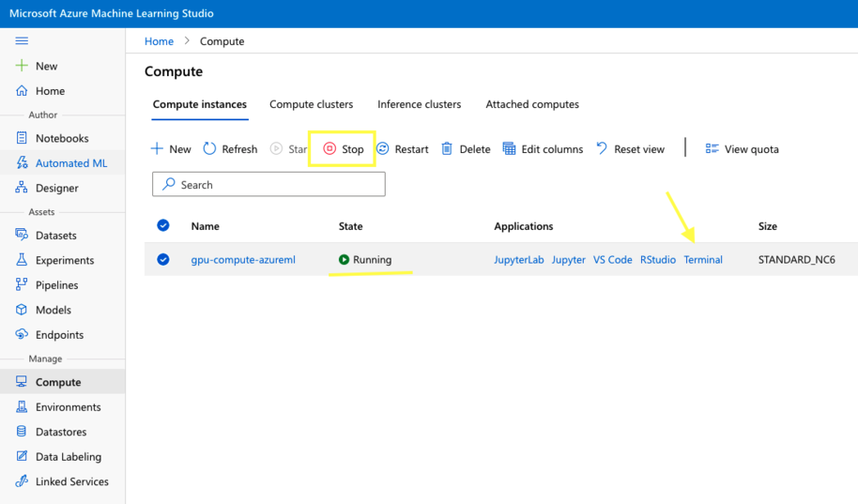The height and width of the screenshot is (504, 858).
Task: Switch to Compute clusters tab
Action: [311, 104]
